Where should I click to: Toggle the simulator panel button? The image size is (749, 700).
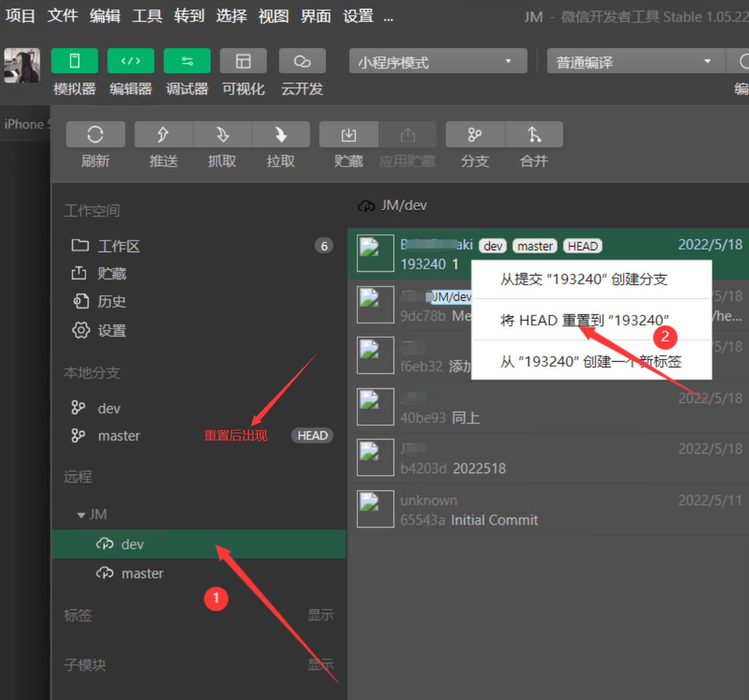[75, 61]
